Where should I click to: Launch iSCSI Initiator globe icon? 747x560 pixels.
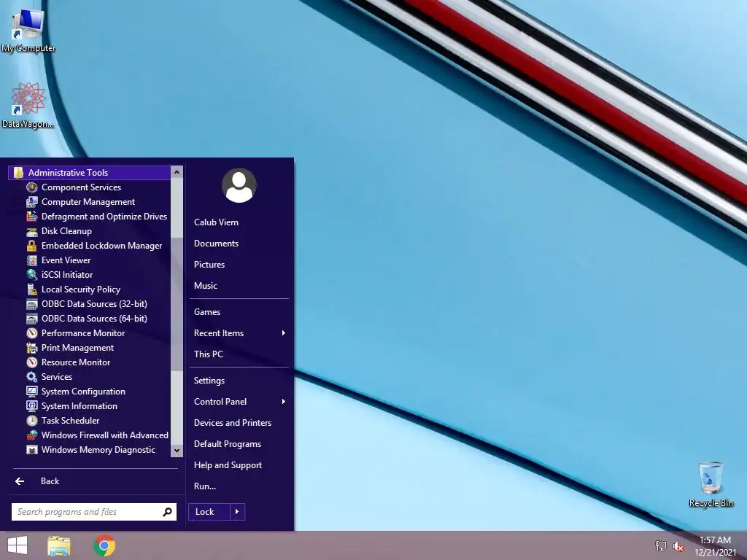(32, 275)
